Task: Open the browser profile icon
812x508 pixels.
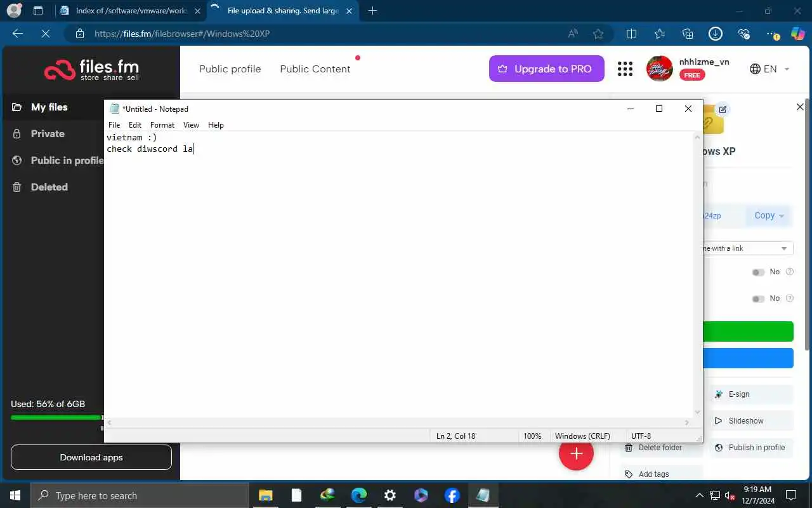Action: click(13, 11)
